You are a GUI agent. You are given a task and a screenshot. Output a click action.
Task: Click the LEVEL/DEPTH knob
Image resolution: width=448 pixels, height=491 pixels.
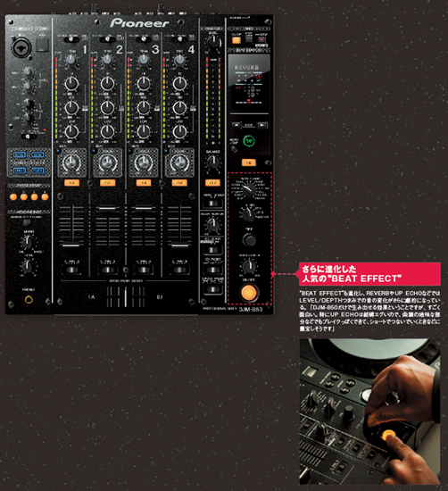(x=249, y=267)
